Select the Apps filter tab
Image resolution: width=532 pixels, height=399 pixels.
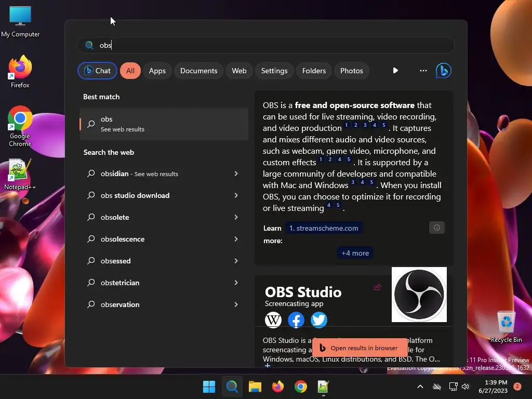157,71
